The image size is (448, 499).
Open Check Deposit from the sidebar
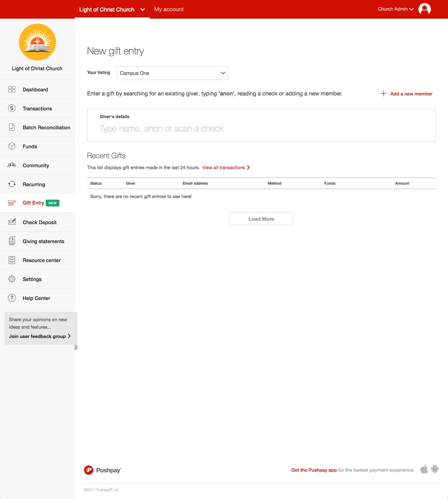(x=40, y=222)
